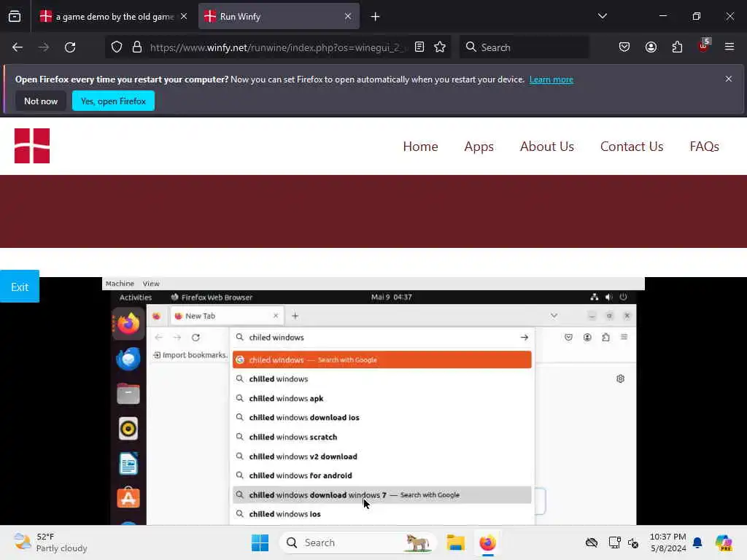Screen dimensions: 747x560
Task: Click the inner URL bar containing 'chiled windows'
Action: click(x=381, y=337)
